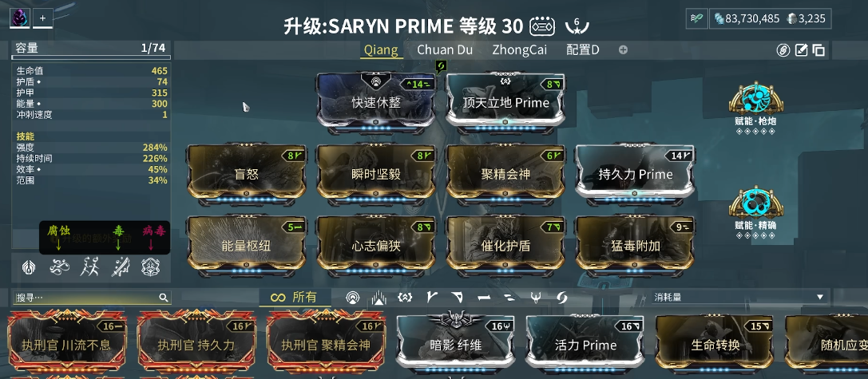This screenshot has height=379, width=868.
Task: Click the copy configuration icon
Action: 818,50
